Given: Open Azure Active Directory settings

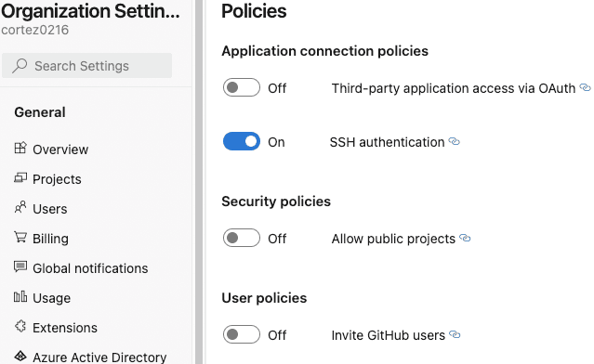Looking at the screenshot, I should (x=99, y=357).
